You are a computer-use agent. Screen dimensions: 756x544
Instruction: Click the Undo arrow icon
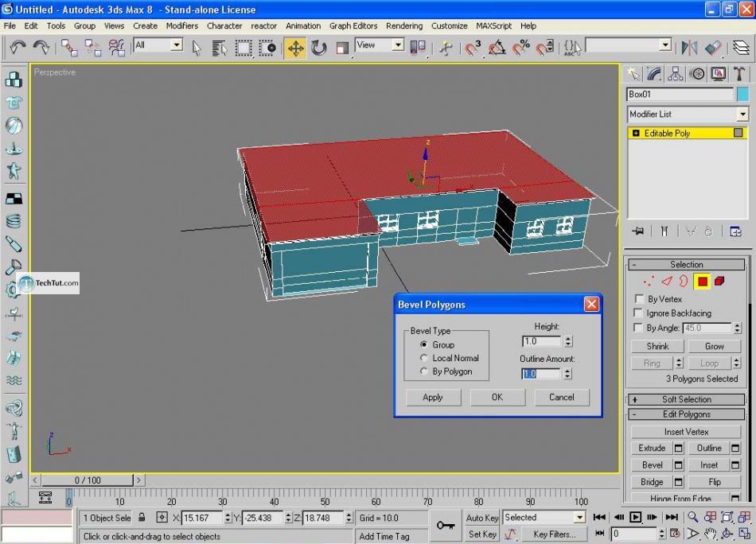point(18,47)
